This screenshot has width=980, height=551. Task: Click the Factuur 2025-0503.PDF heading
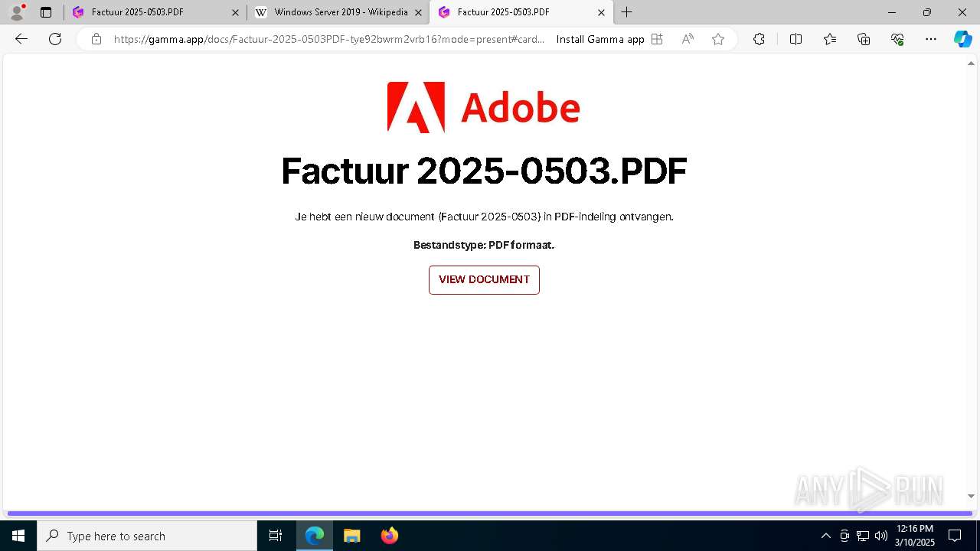point(484,171)
